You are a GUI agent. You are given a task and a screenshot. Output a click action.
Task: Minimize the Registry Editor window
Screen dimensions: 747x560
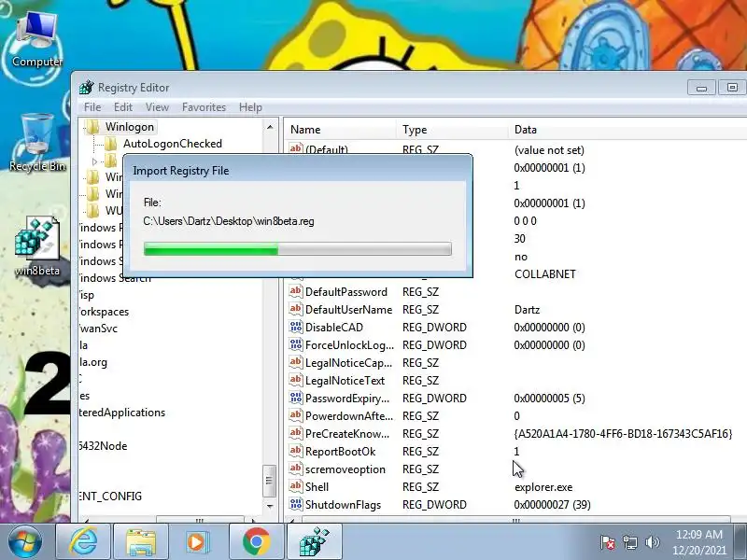[x=701, y=88]
